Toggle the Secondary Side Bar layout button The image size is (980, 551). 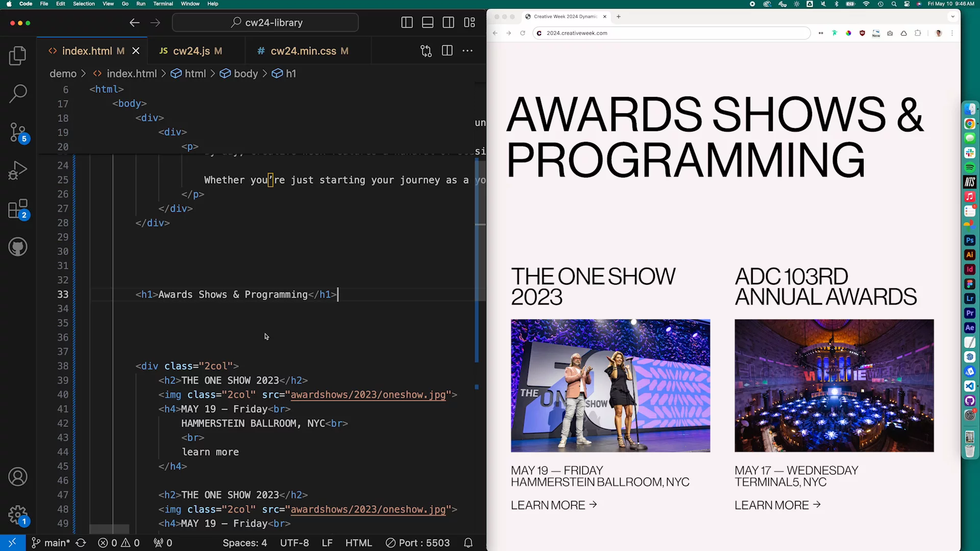point(448,22)
